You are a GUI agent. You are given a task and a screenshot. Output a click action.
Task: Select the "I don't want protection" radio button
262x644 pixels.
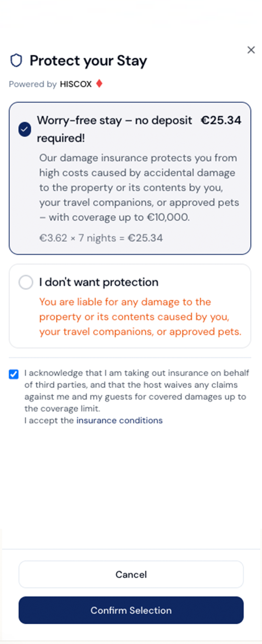[26, 282]
